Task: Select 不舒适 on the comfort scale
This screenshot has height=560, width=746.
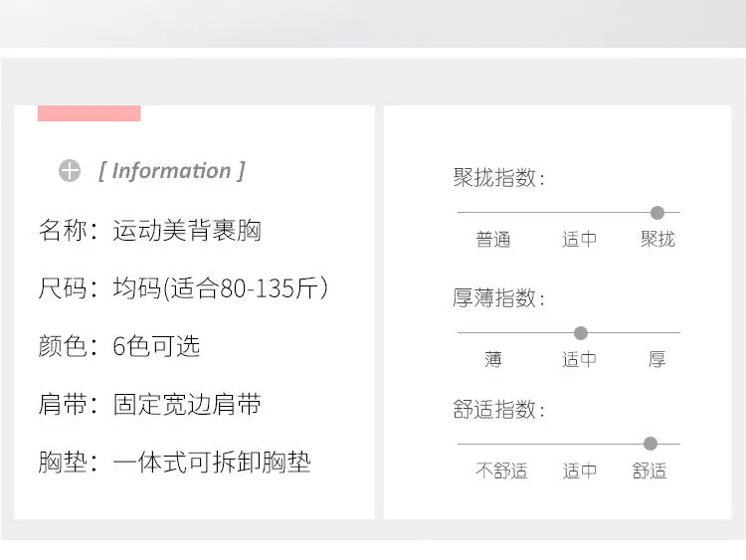Action: pos(501,470)
